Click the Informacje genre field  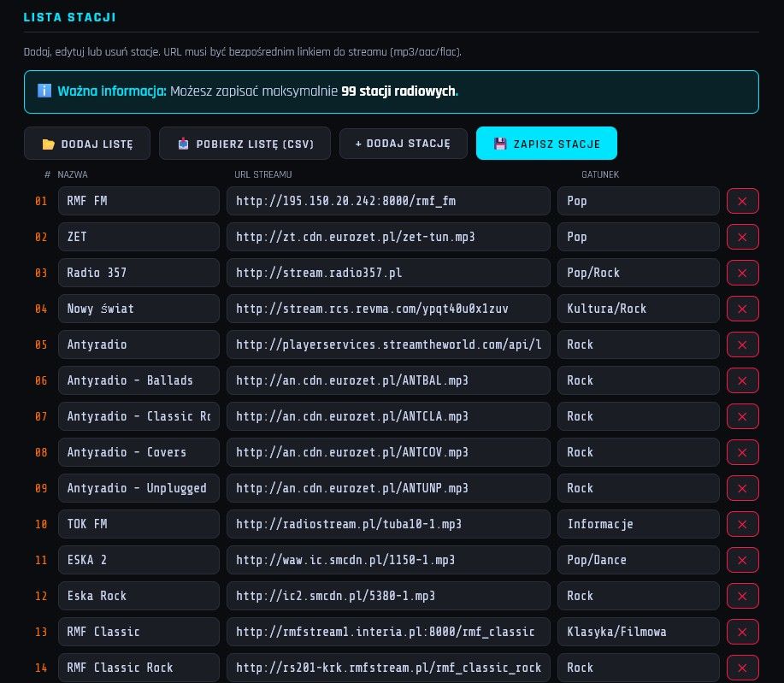click(x=638, y=525)
